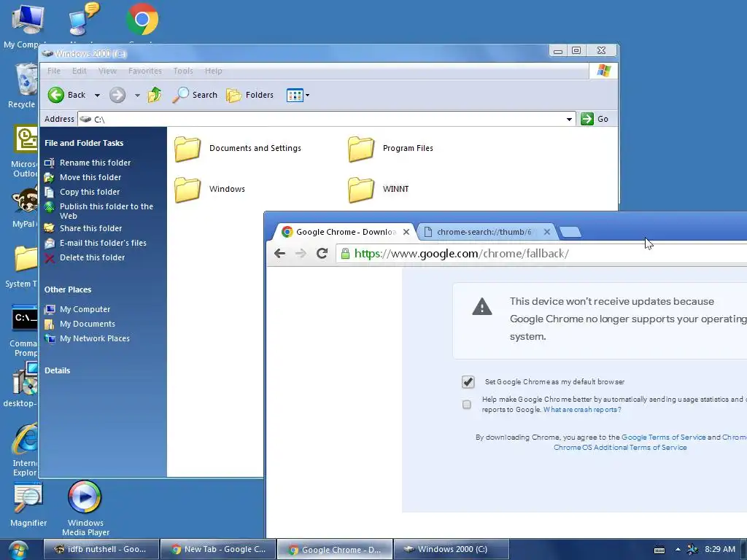Image resolution: width=747 pixels, height=560 pixels.
Task: Click the secure padlock in Chrome address bar
Action: [345, 253]
